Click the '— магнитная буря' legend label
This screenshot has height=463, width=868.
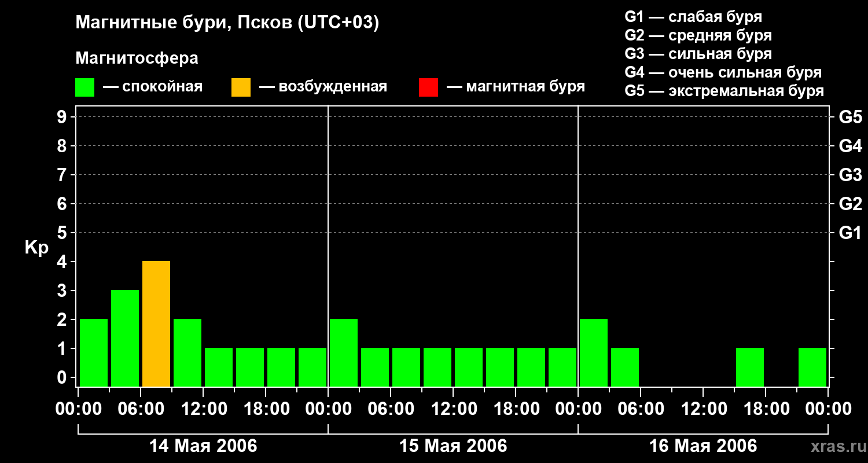click(516, 87)
